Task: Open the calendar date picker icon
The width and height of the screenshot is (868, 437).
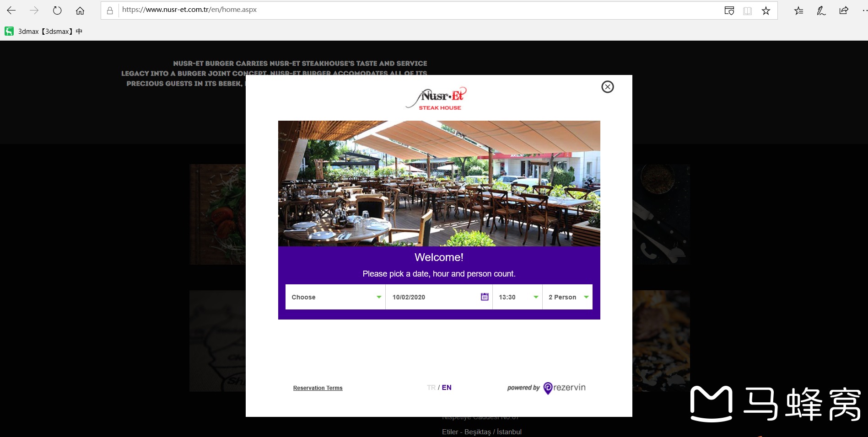Action: click(x=485, y=297)
